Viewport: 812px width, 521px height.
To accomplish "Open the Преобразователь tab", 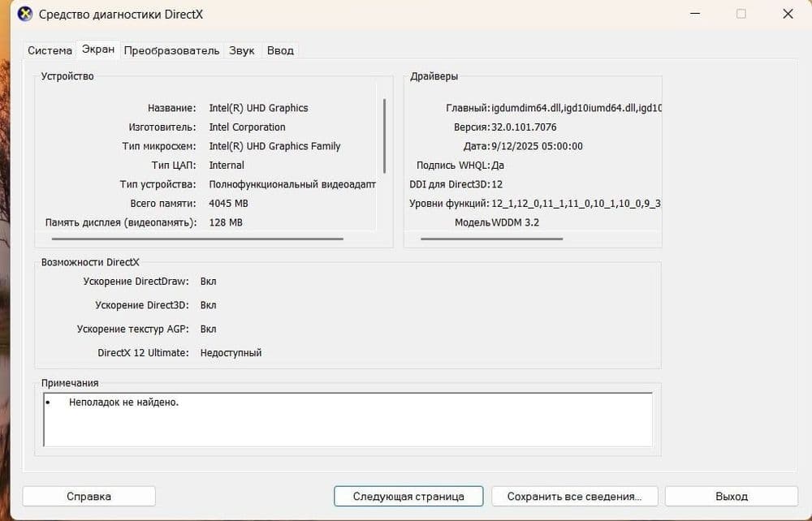I will [x=171, y=50].
